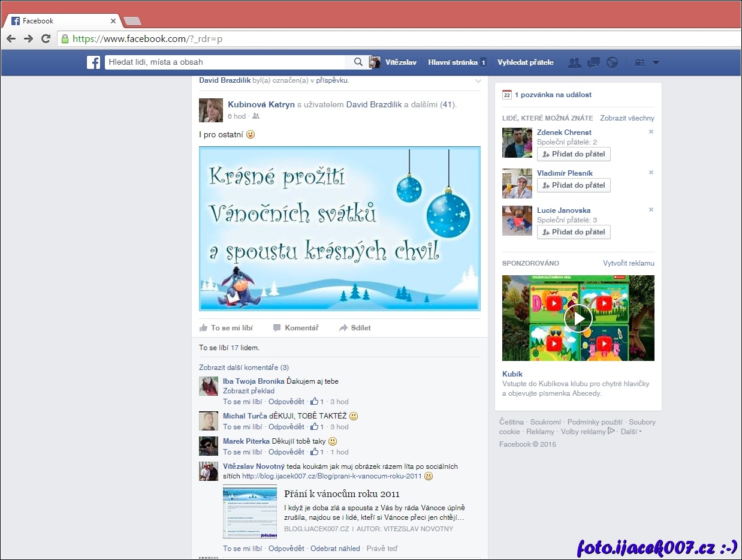Open the notifications globe icon
Viewport: 742px width, 560px height.
pyautogui.click(x=612, y=62)
